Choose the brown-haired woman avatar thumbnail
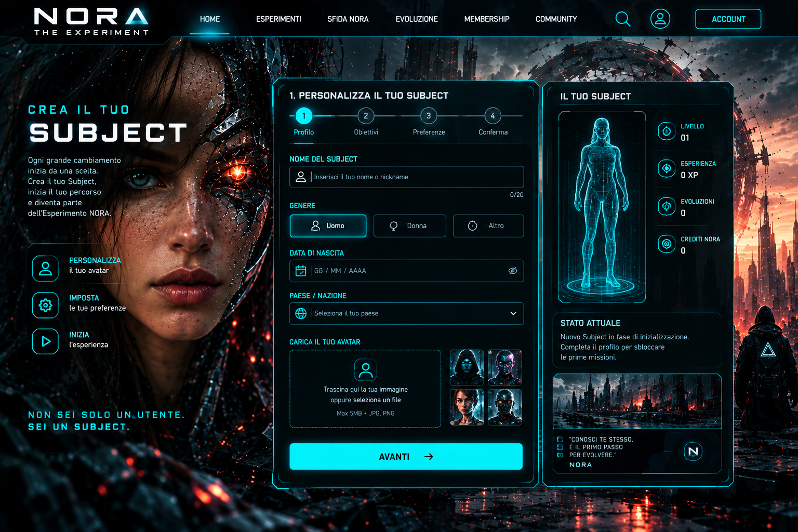Screen dimensions: 798x532 (x=467, y=407)
